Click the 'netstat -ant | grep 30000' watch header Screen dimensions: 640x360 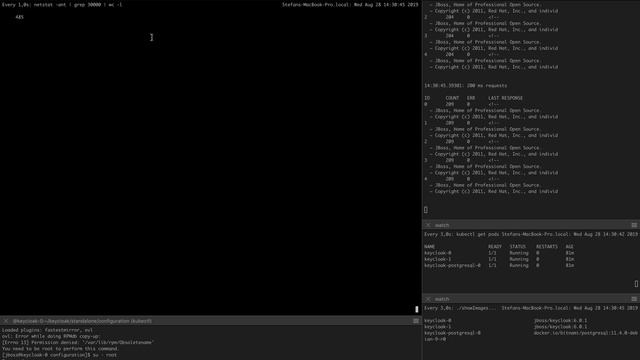click(62, 5)
